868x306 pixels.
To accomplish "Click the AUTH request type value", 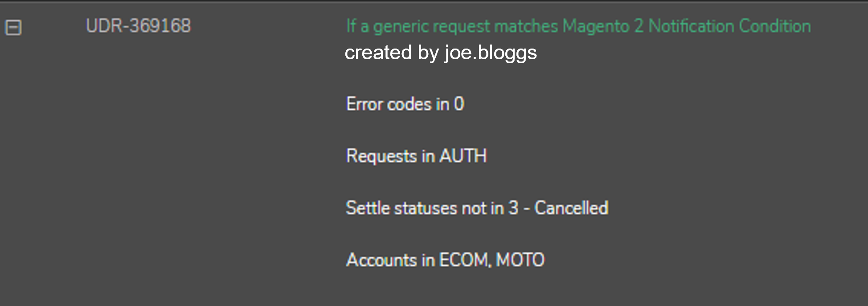I will pyautogui.click(x=463, y=156).
